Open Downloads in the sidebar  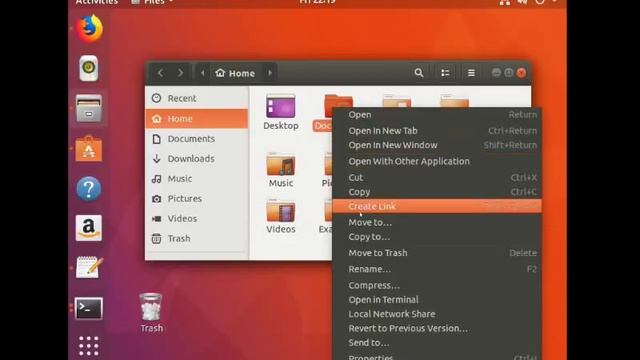coord(197,159)
